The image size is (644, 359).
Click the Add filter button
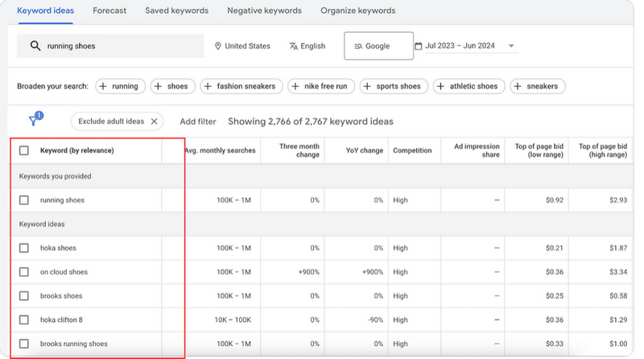(198, 122)
